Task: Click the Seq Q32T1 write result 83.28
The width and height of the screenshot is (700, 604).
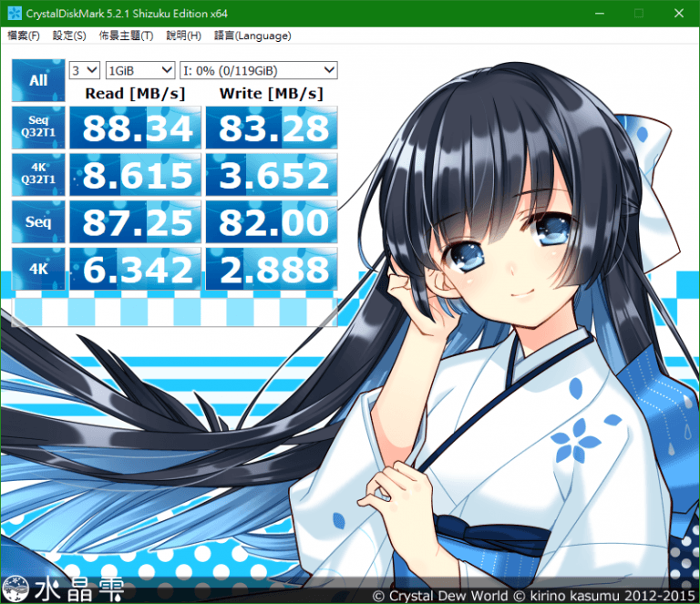Action: tap(272, 128)
